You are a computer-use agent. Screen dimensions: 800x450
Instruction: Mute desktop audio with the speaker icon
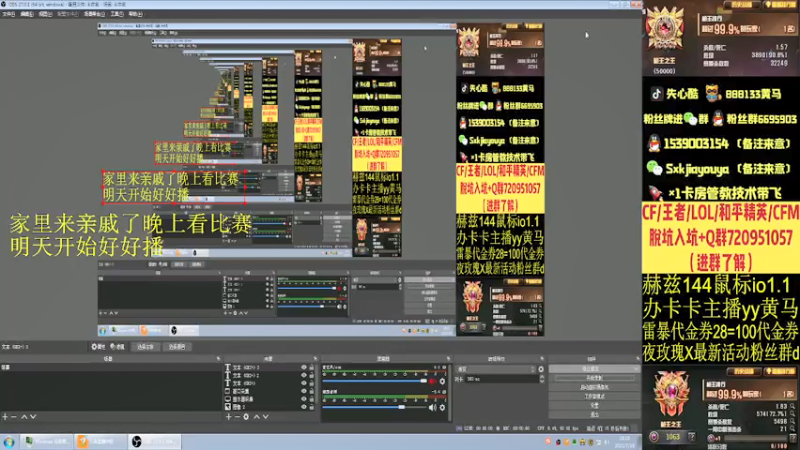(433, 408)
